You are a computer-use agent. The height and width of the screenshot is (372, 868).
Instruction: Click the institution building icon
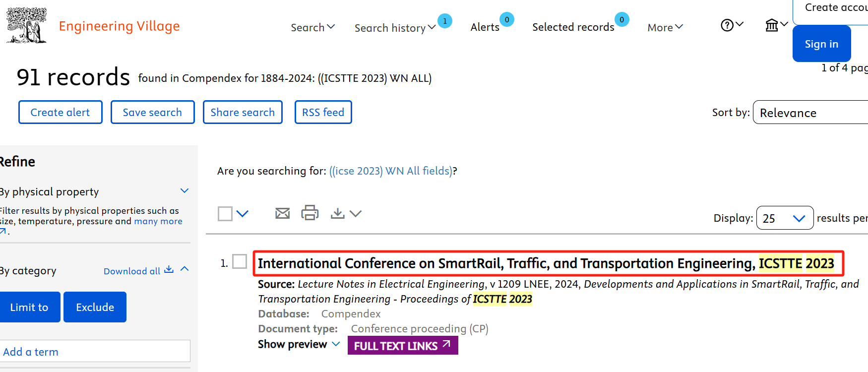pos(772,25)
